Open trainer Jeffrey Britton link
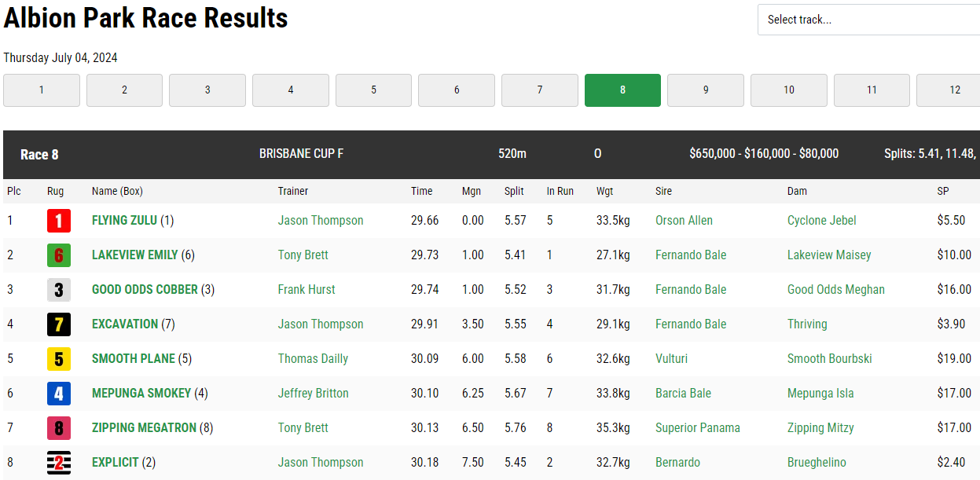 pos(313,394)
